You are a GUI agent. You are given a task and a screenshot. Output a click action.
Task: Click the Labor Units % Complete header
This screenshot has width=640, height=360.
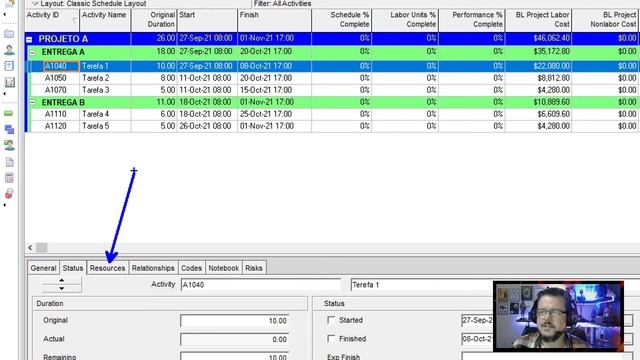tap(405, 20)
